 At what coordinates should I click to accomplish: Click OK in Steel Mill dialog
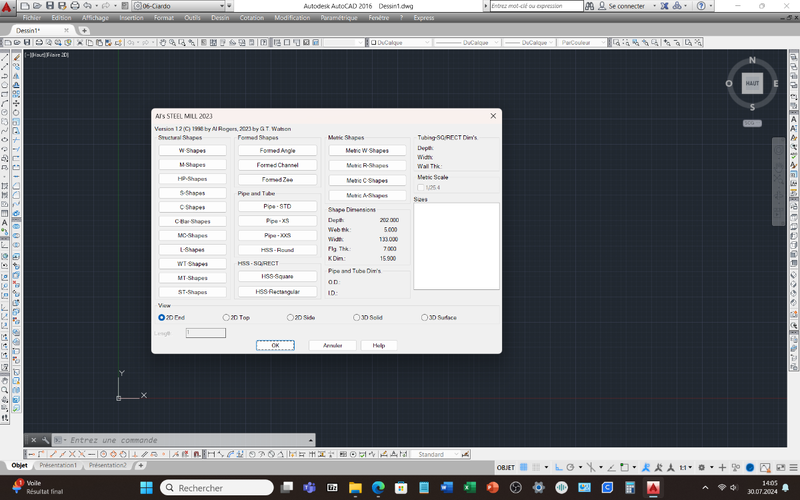[275, 345]
